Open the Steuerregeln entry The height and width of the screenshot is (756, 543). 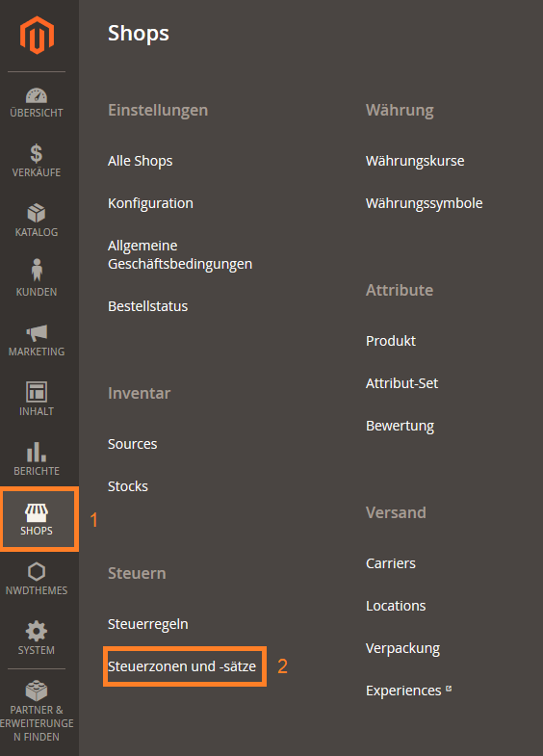(x=148, y=624)
